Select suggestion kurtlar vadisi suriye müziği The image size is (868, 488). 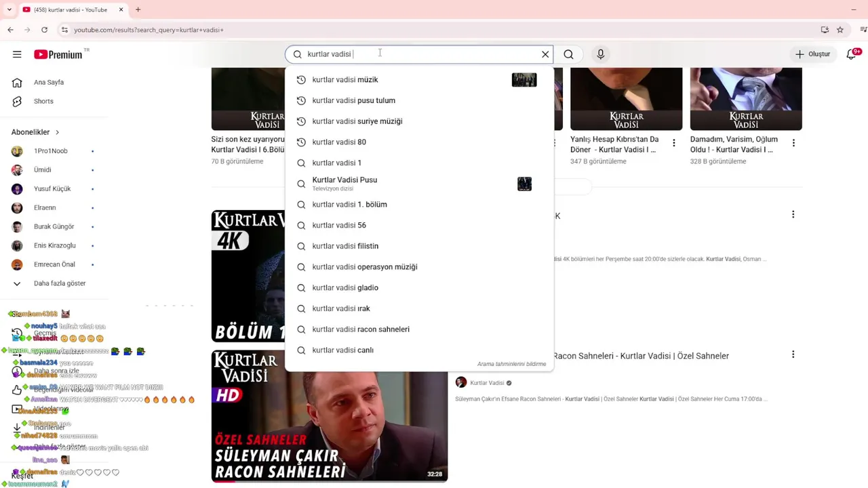(x=419, y=121)
